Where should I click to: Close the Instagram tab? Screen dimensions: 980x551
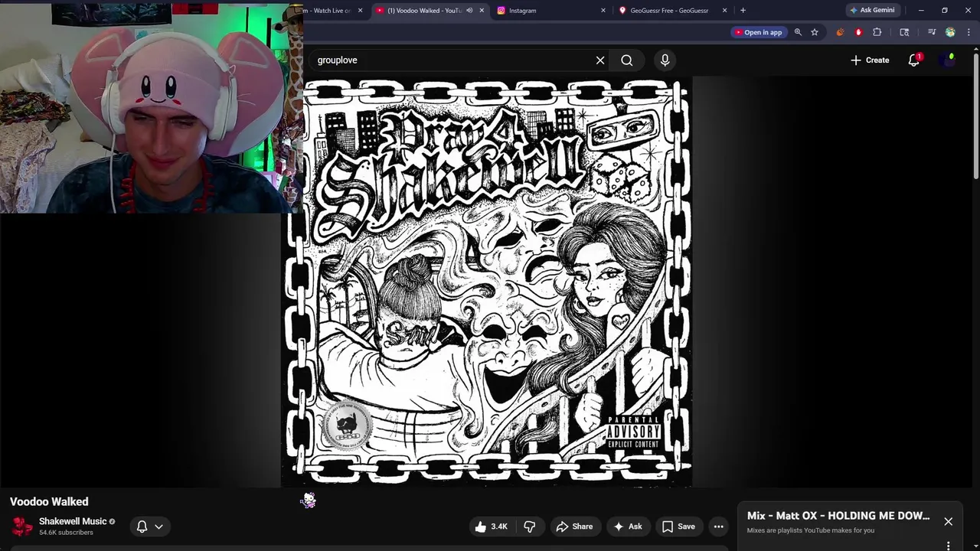tap(603, 11)
